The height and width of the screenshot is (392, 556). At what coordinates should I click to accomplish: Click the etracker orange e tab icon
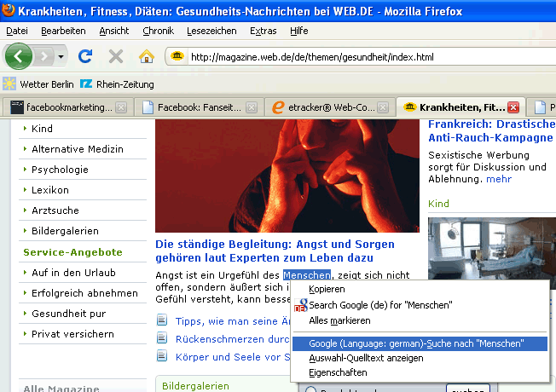coord(278,107)
